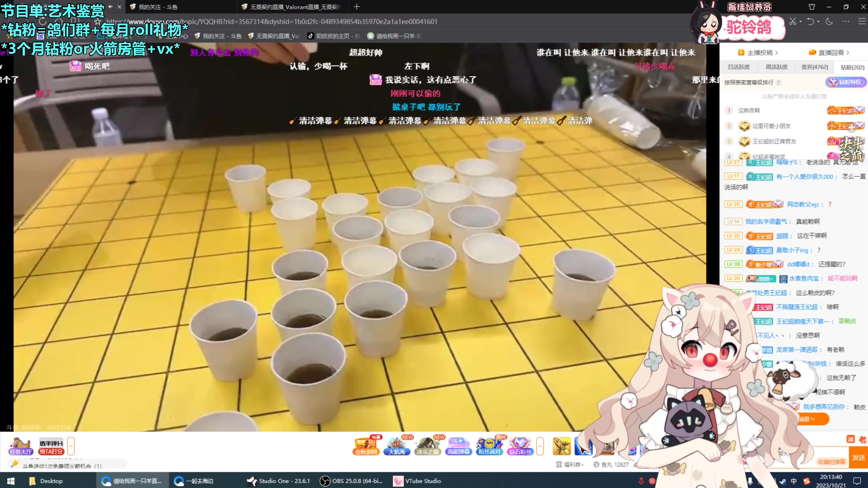Open the Desktop folder in the taskbar
The image size is (868, 488).
point(46,481)
